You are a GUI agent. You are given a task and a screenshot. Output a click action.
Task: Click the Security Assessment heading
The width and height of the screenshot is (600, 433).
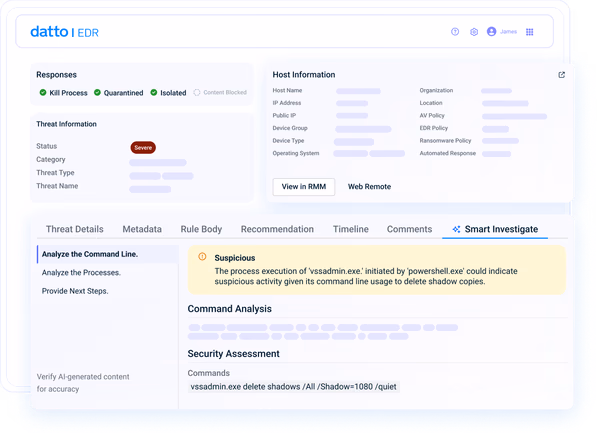coord(233,354)
